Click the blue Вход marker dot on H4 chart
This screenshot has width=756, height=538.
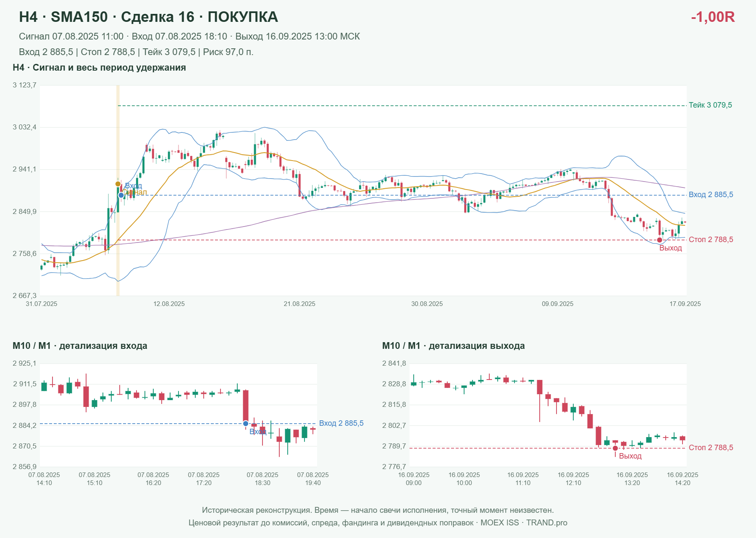121,195
